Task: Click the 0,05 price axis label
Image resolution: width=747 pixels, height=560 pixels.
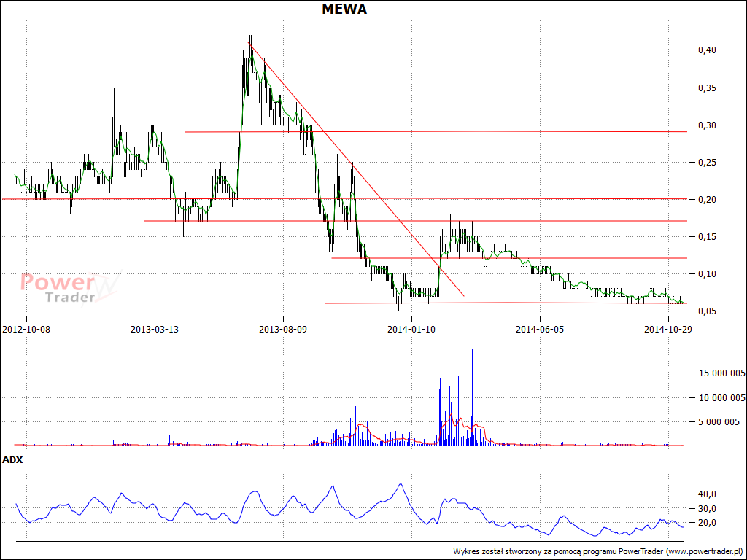Action: 708,311
